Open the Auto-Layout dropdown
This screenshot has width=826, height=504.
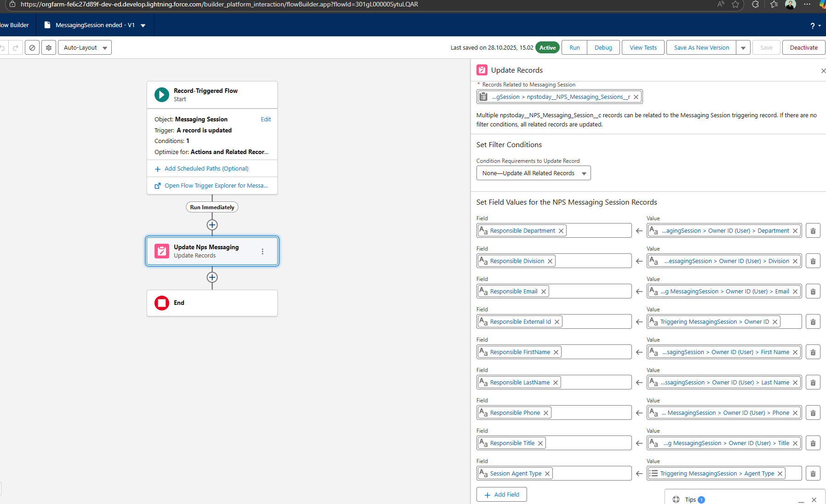85,47
